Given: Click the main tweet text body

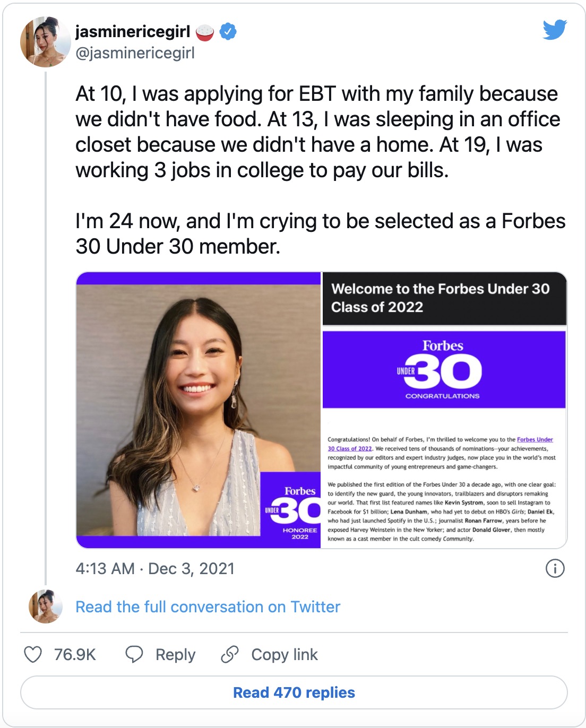Looking at the screenshot, I should (318, 170).
